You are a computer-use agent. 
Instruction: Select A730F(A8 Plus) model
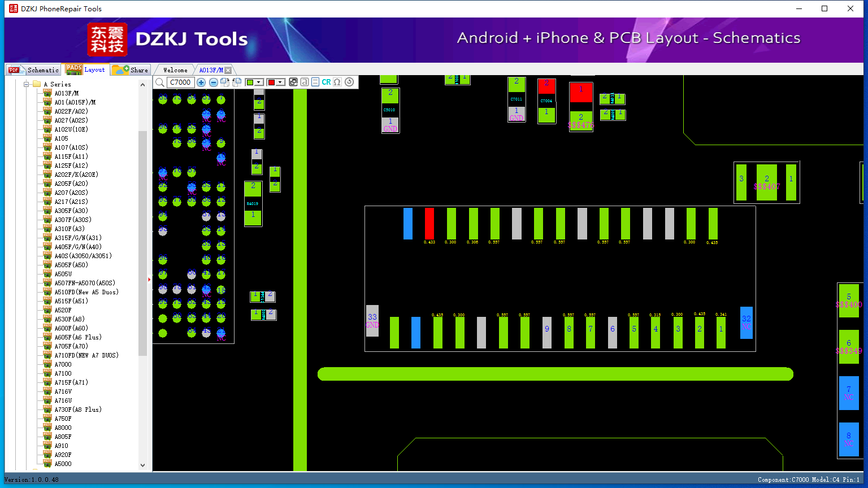click(78, 409)
